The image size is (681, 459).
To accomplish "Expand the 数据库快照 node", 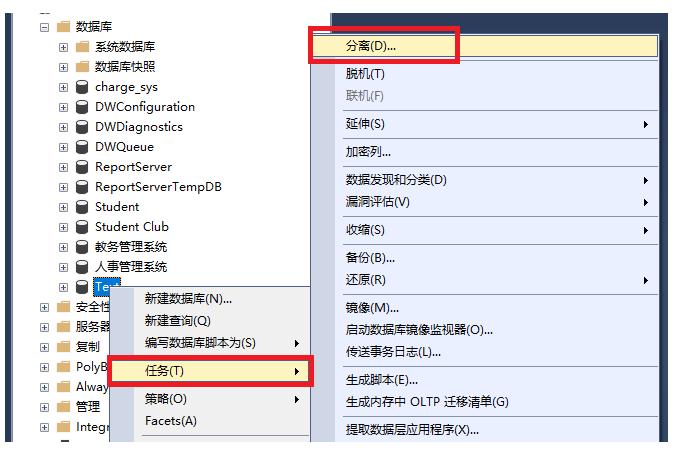I will coord(63,67).
